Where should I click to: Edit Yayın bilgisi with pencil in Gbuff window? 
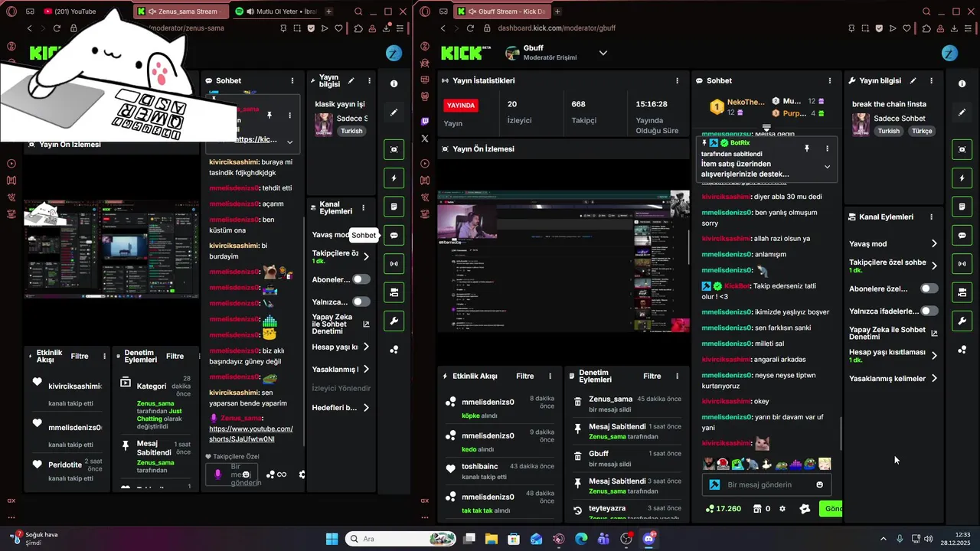pos(913,80)
